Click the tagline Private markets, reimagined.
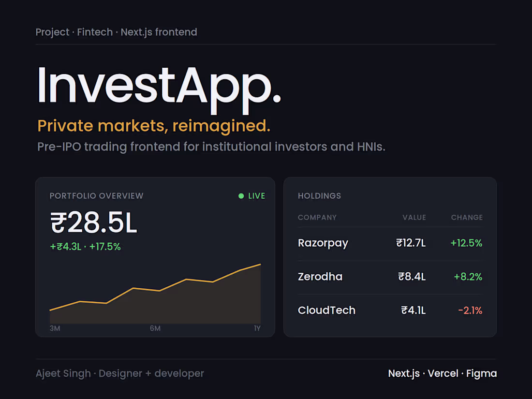Viewport: 532px width, 399px height. point(154,126)
